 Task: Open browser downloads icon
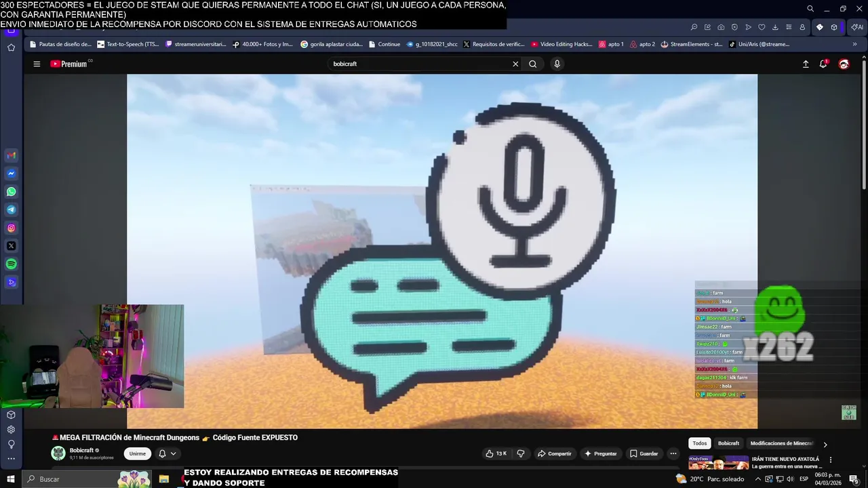coord(775,27)
